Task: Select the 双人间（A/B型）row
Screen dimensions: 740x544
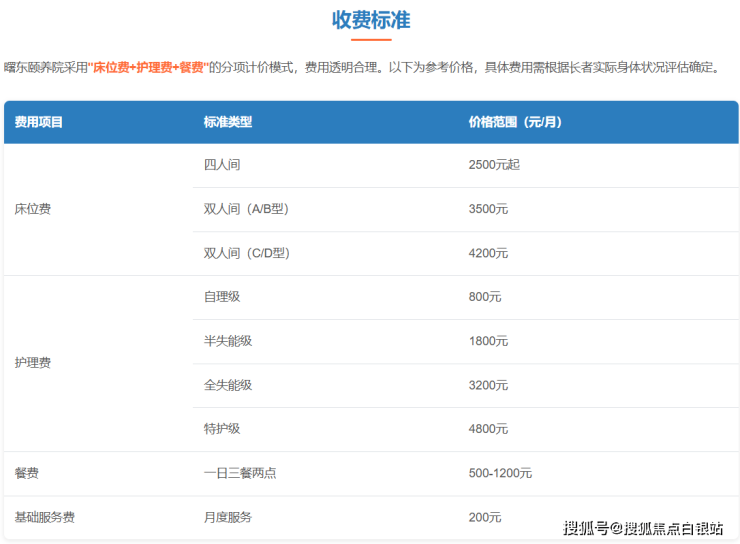Action: (x=465, y=209)
